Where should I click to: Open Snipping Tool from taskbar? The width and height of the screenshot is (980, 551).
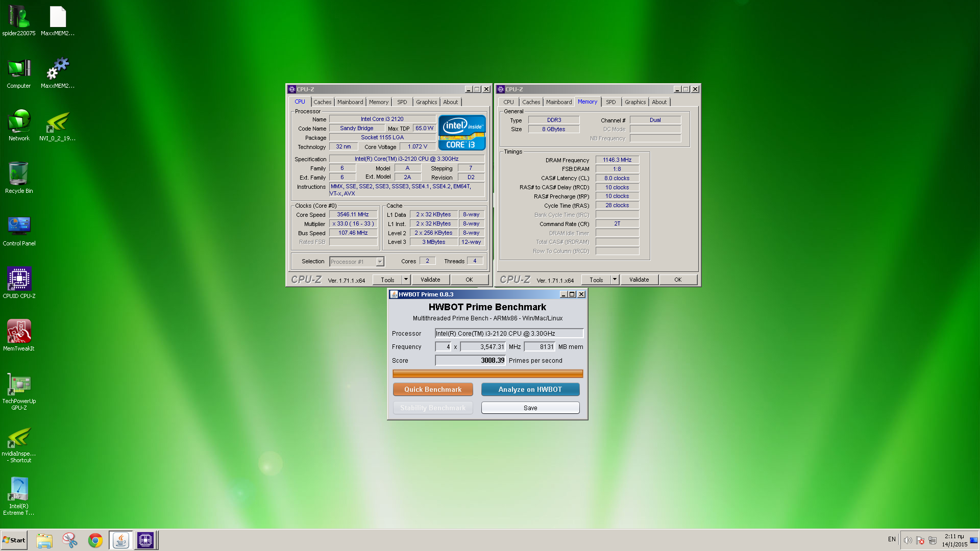point(69,540)
